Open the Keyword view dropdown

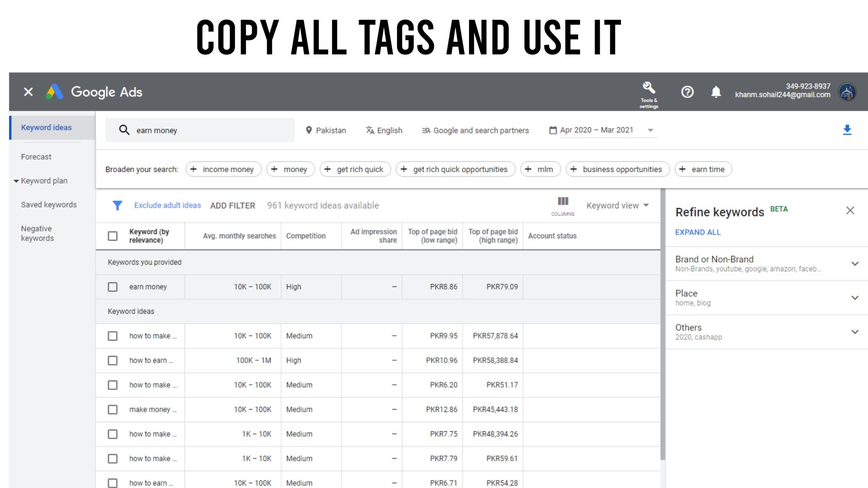(617, 205)
